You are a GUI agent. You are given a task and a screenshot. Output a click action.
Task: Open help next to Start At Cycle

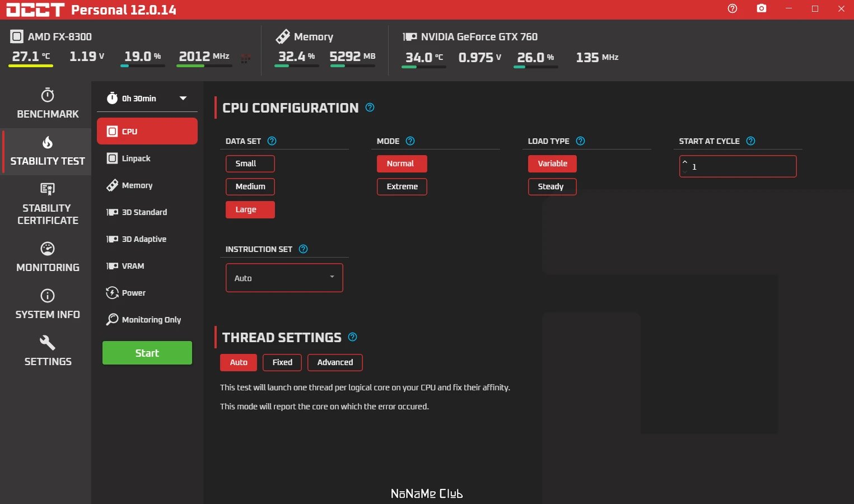[751, 141]
